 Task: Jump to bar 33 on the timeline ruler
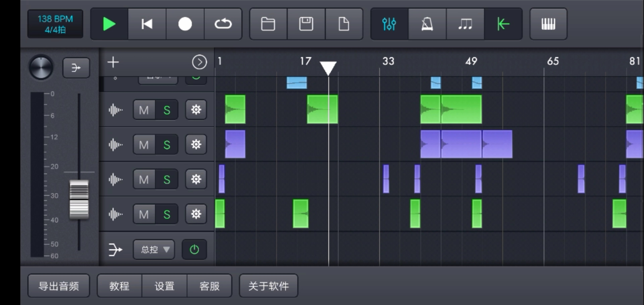(388, 61)
